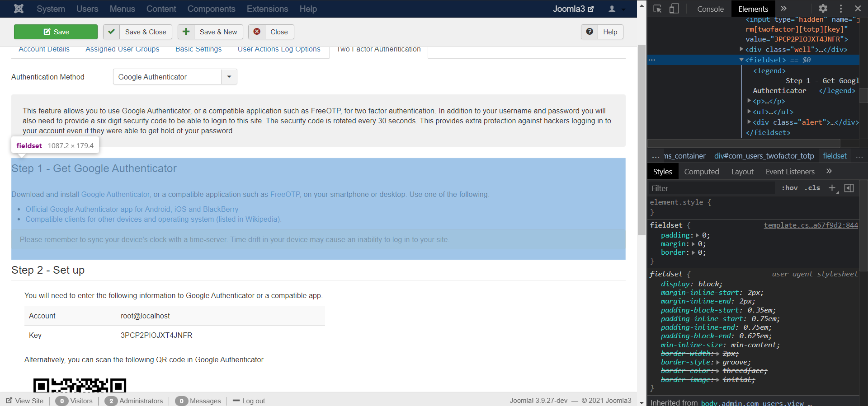Click the Log out dash icon
The width and height of the screenshot is (868, 406).
[x=236, y=401]
